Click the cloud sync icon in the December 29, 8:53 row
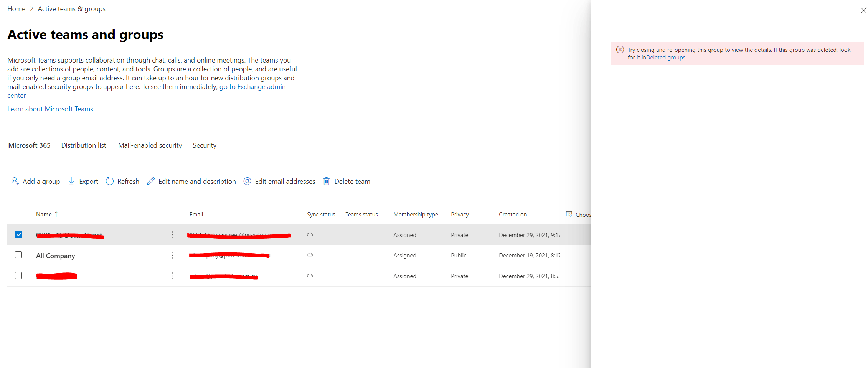 point(310,276)
